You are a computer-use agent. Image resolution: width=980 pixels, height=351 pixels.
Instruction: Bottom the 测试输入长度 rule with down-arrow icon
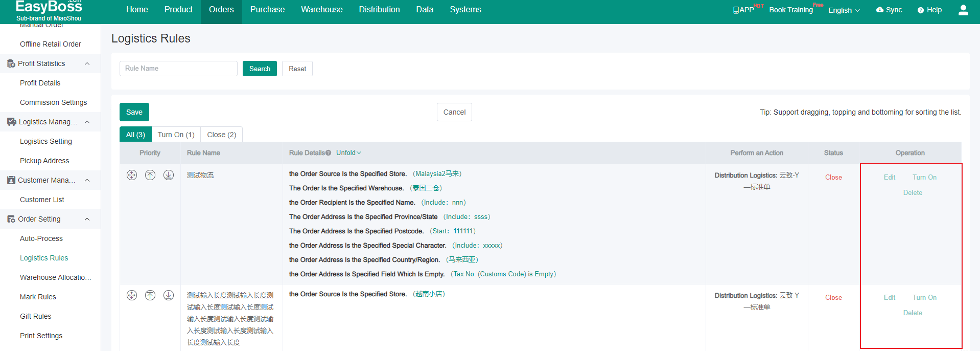point(169,295)
